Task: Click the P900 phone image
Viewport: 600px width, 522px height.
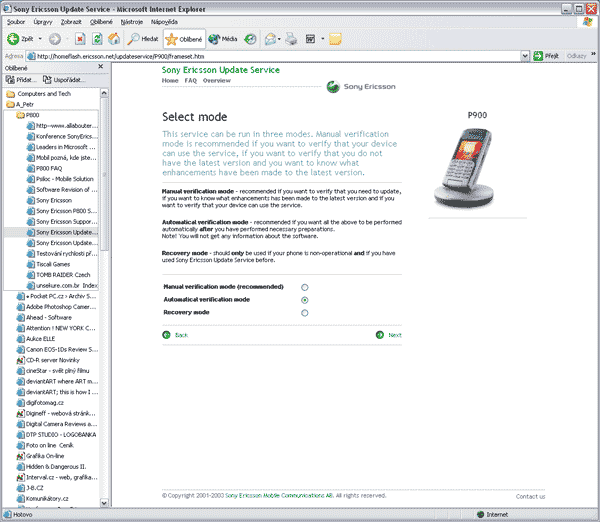Action: pyautogui.click(x=464, y=168)
